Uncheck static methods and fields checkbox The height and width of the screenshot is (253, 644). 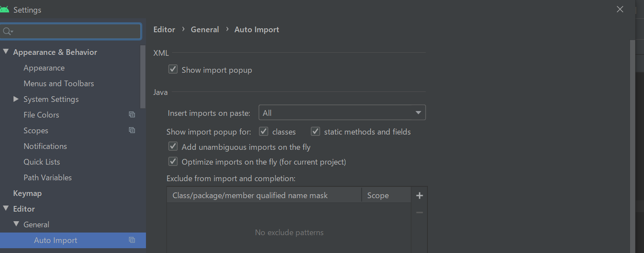click(315, 132)
